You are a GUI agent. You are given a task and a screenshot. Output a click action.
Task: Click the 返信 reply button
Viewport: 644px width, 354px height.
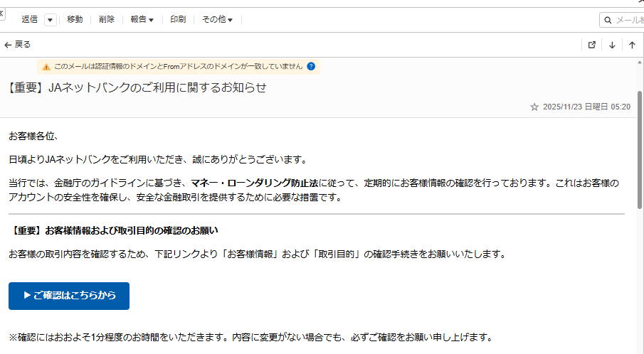(29, 19)
